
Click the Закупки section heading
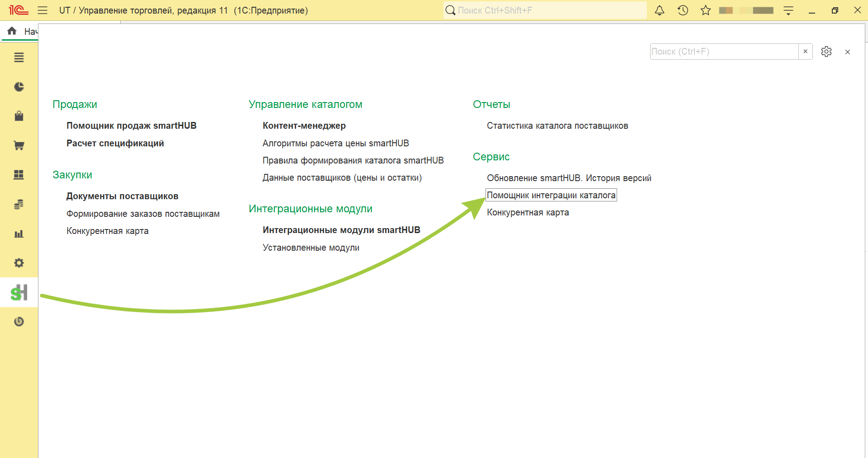[x=72, y=175]
